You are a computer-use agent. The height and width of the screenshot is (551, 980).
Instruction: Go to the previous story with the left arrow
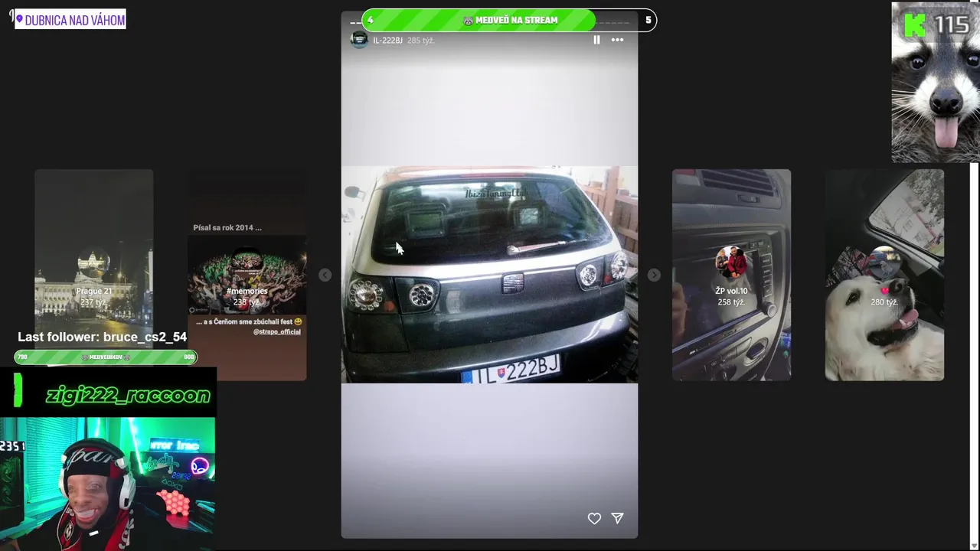[x=325, y=275]
